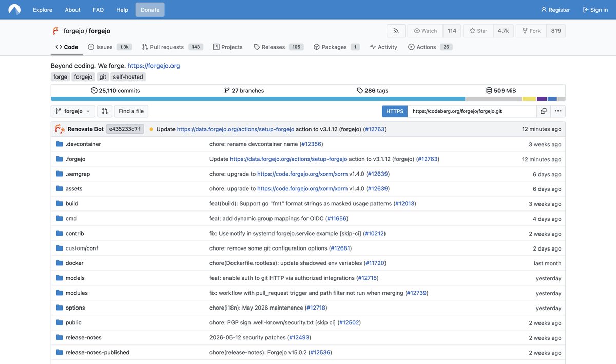Screen dimensions: 616x364
Task: Open commit hash e435233c7f
Action: click(x=125, y=129)
